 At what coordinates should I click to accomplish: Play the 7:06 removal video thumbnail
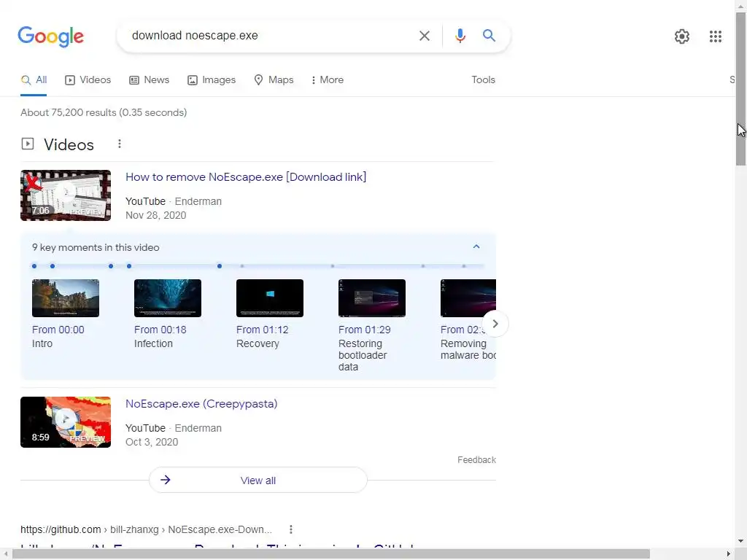[66, 195]
